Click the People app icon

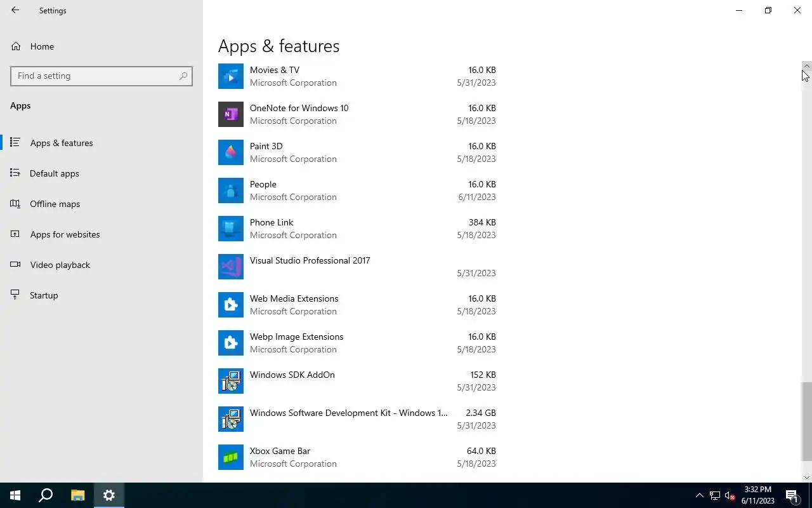[231, 190]
